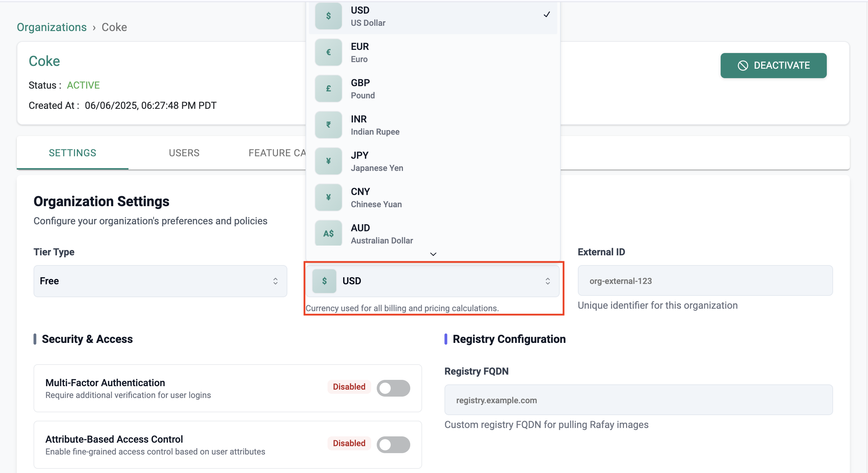
Task: Click the dollar icon in the selected currency field
Action: [324, 281]
